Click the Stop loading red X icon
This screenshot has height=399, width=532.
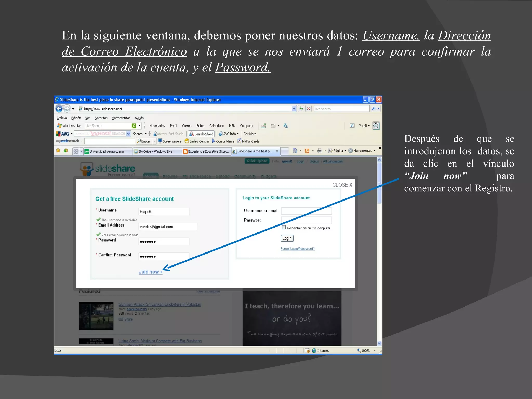point(308,109)
